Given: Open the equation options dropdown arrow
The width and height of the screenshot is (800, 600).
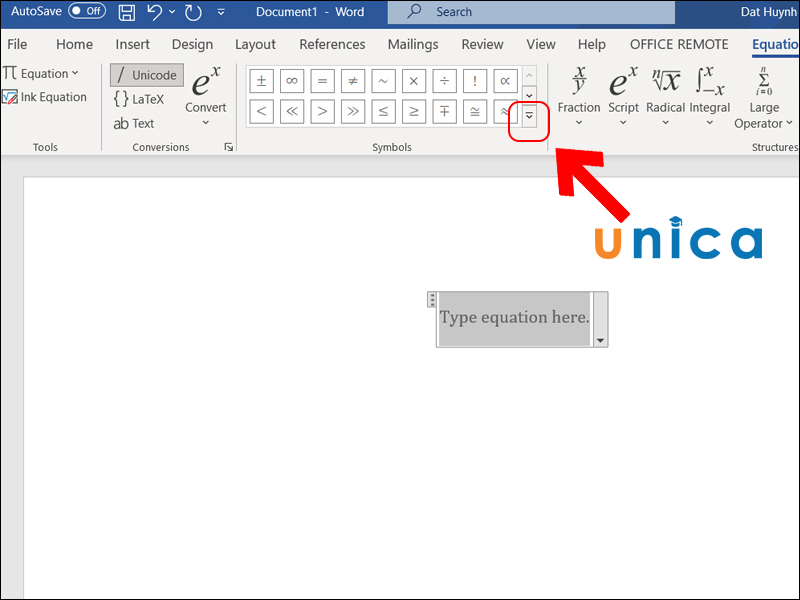Looking at the screenshot, I should click(x=600, y=341).
